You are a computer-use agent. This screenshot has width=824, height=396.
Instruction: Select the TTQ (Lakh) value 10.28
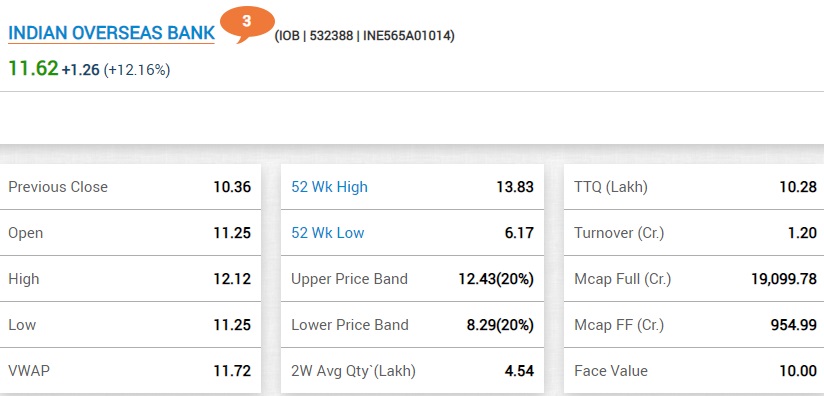(x=798, y=187)
